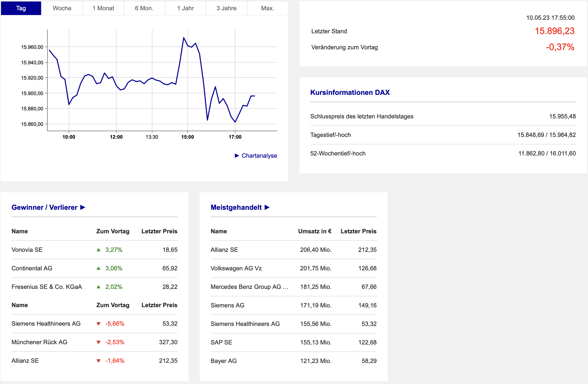
Task: Open the Chartanalyse link
Action: tap(259, 156)
